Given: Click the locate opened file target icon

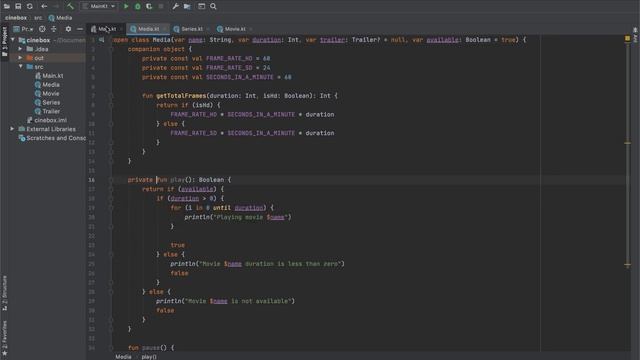Looking at the screenshot, I should (42, 29).
